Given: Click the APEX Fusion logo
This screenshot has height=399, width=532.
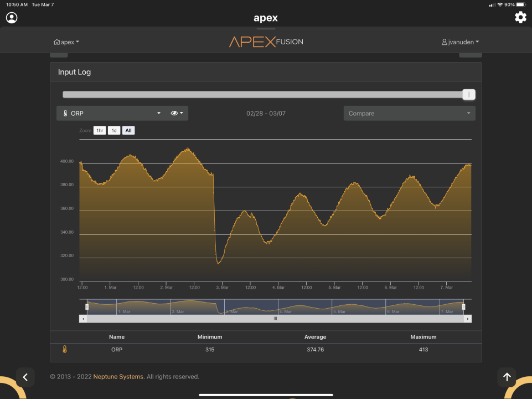Looking at the screenshot, I should 266,42.
